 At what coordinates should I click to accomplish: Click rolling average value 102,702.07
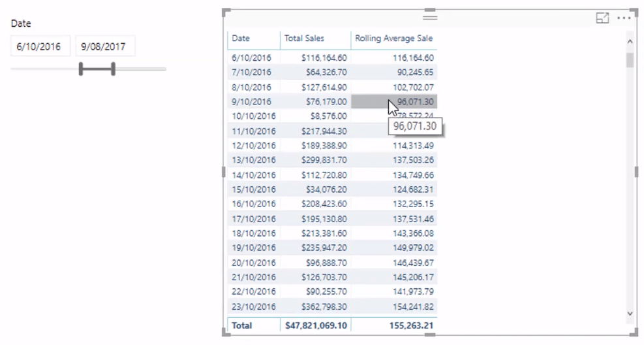[x=413, y=87]
